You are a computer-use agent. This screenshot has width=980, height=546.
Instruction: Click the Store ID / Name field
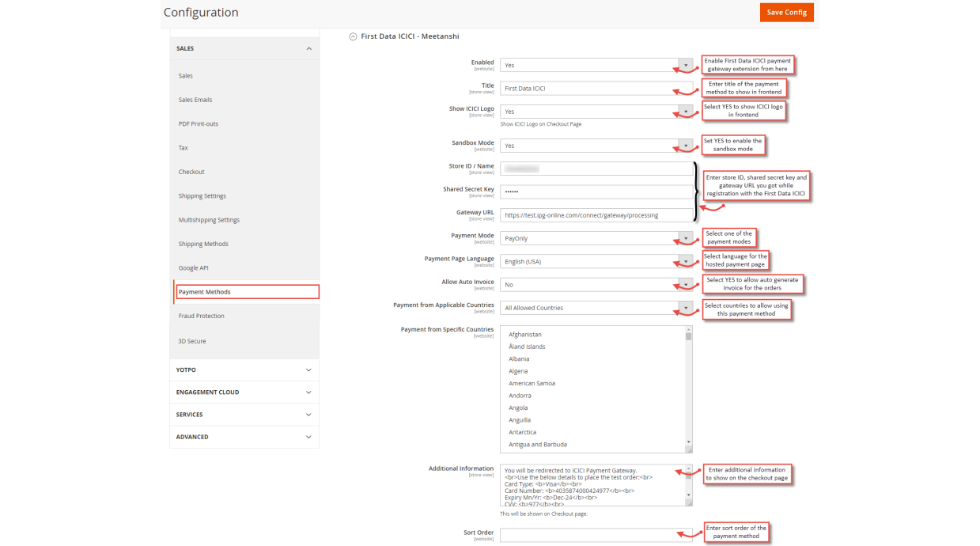click(596, 169)
